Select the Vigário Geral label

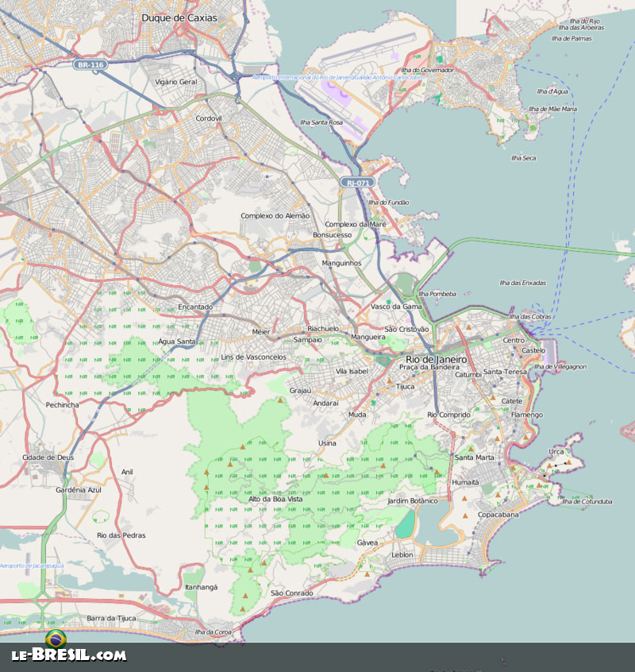point(176,82)
